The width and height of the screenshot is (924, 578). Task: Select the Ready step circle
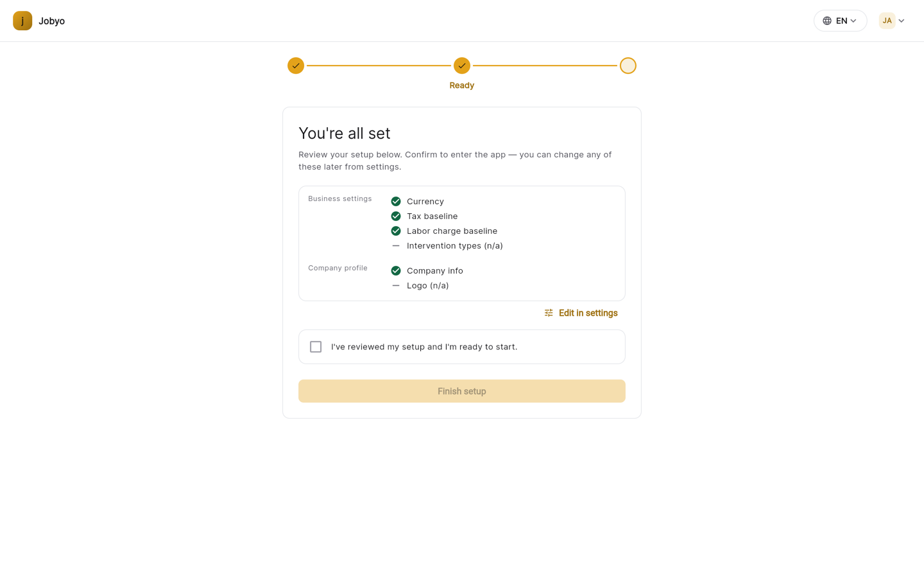pyautogui.click(x=462, y=66)
